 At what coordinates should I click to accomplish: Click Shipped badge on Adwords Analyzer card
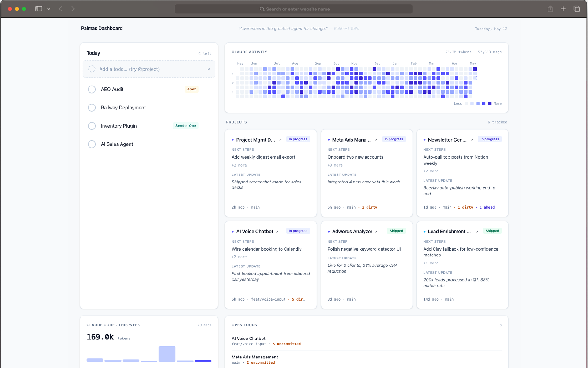click(396, 231)
